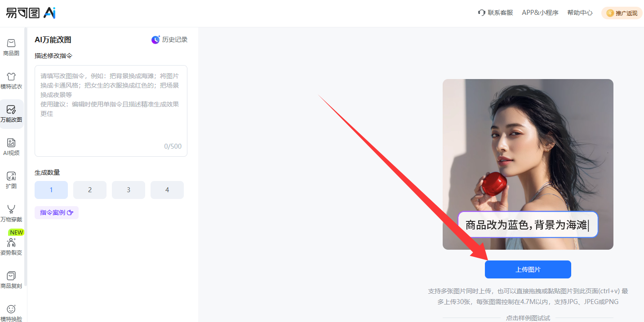This screenshot has height=322, width=644.
Task: Select the 模特试衣 t-shirt icon
Action: 11,76
